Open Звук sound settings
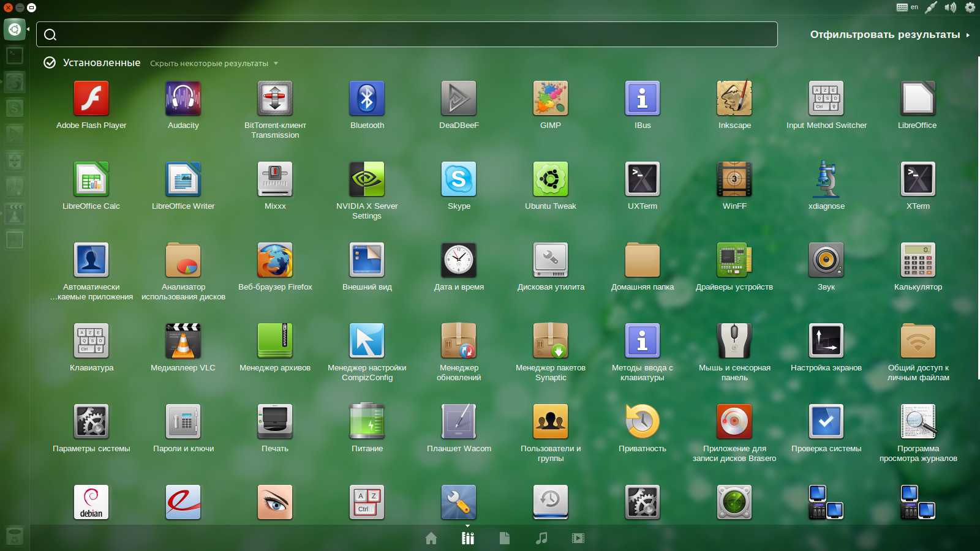This screenshot has height=551, width=980. [x=826, y=260]
